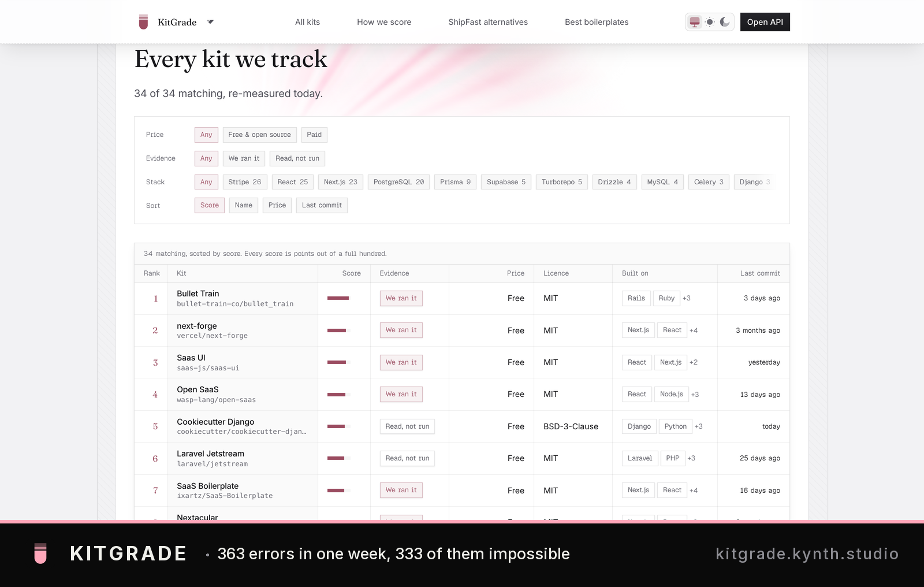Expand +3 more tags for Open SaaS
Image resolution: width=924 pixels, height=587 pixels.
pyautogui.click(x=695, y=395)
